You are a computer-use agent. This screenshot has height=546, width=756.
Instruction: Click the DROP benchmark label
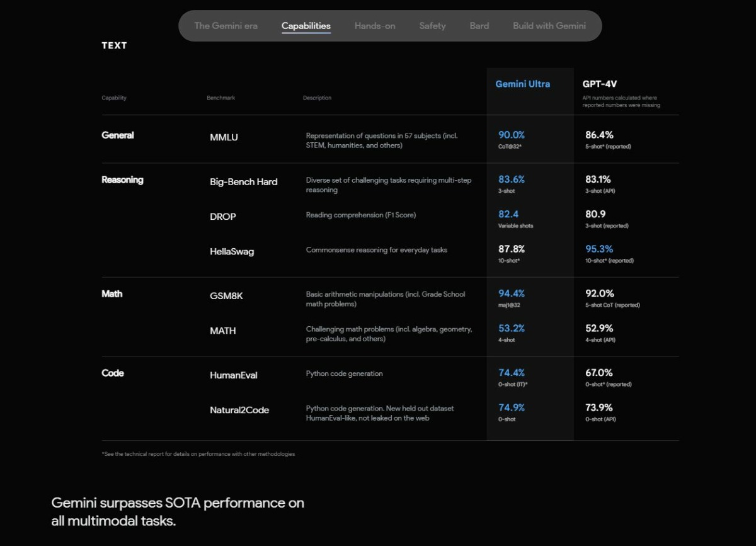(x=222, y=217)
